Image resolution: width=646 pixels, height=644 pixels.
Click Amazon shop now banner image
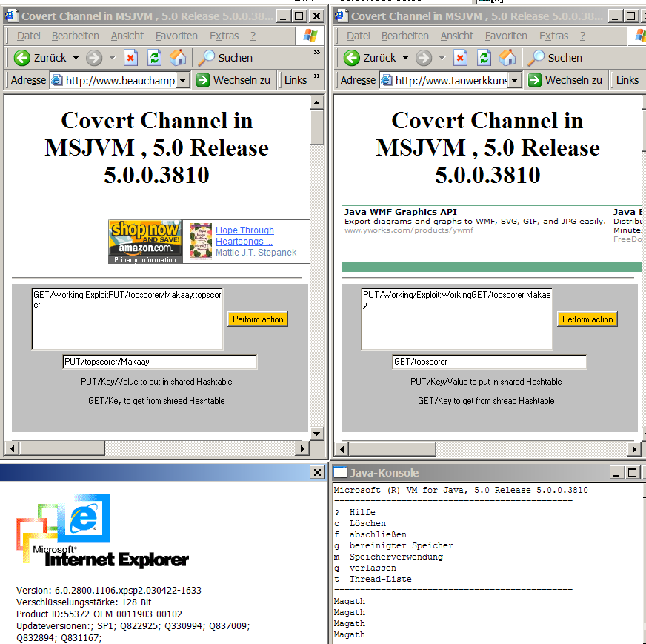tap(145, 238)
